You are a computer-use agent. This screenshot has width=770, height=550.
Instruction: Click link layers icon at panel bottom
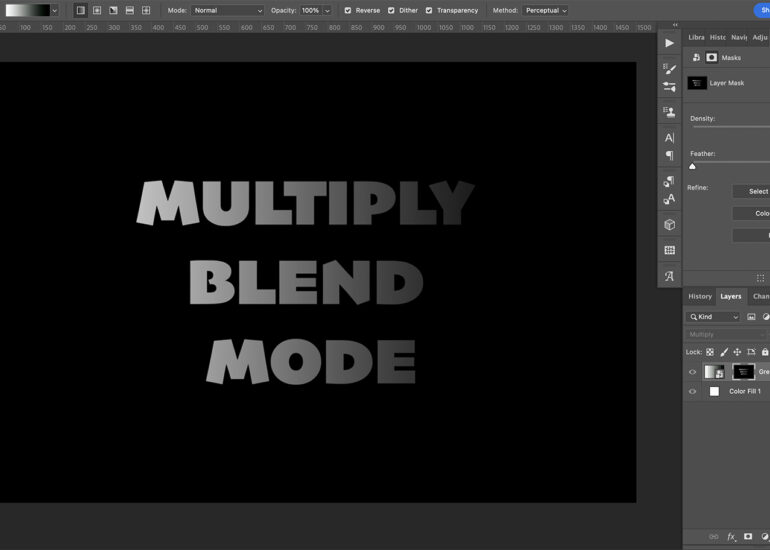coord(714,537)
